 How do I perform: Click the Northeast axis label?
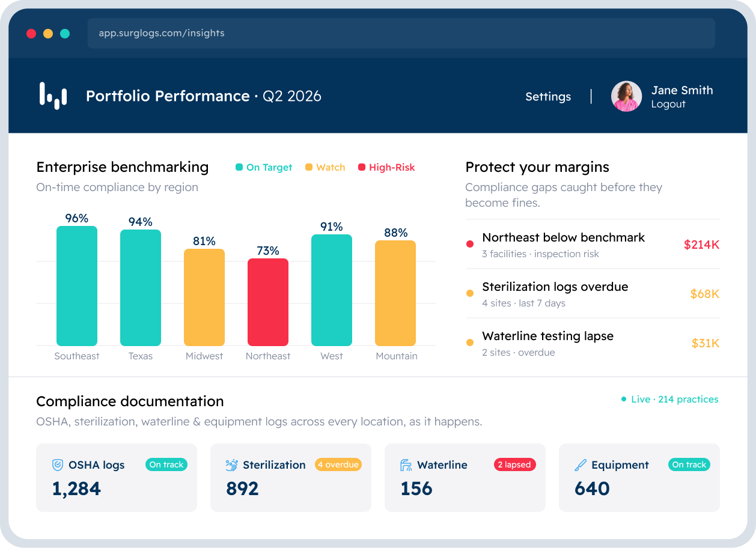[268, 356]
